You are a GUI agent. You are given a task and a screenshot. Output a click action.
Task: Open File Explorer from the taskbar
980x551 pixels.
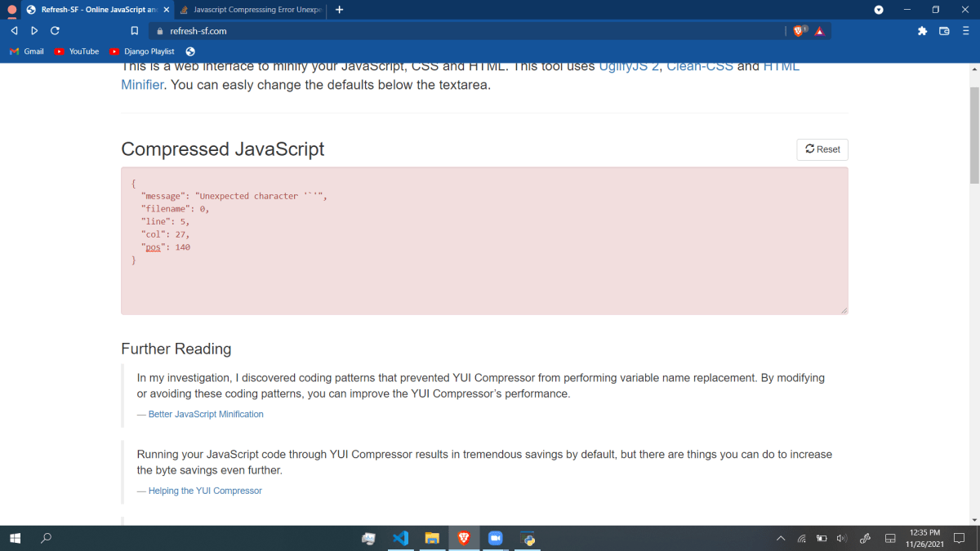coord(432,538)
